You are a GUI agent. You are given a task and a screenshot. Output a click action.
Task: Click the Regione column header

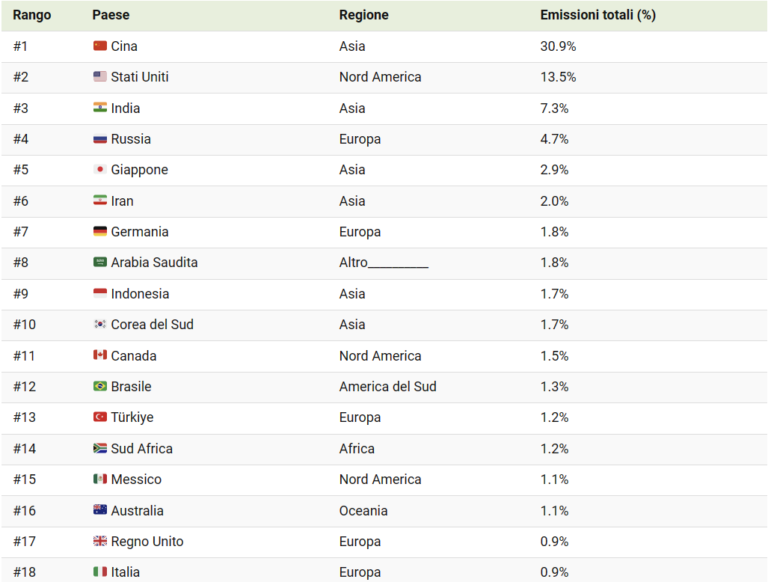pos(364,15)
